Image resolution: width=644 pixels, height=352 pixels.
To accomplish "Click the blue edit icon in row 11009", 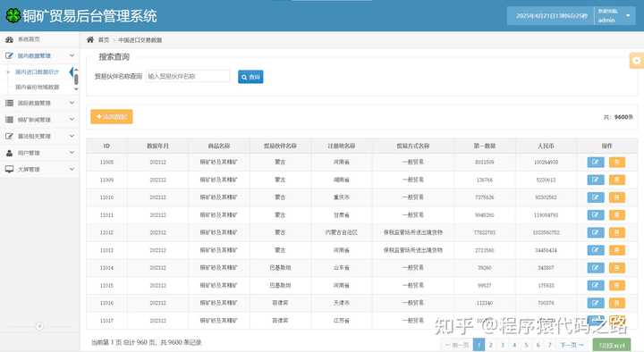I will [596, 180].
